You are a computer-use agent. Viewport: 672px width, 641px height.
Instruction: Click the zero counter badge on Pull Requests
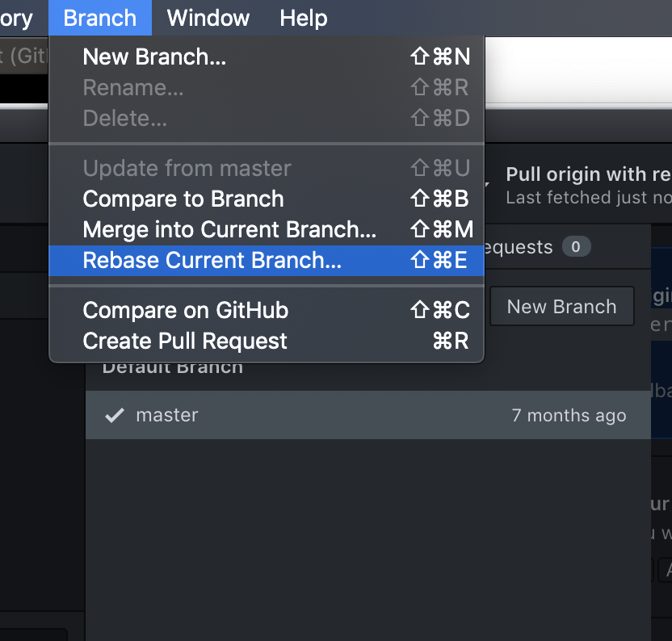click(577, 247)
